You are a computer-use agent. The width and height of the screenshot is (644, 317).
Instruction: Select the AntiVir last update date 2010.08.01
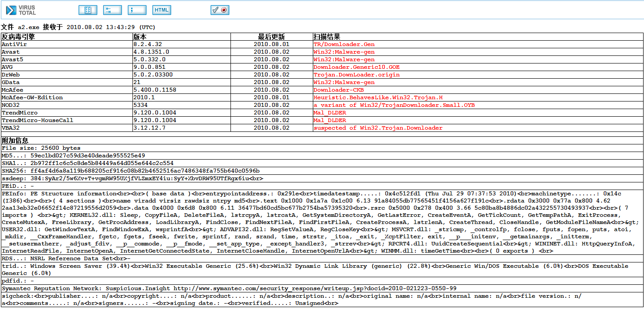(x=271, y=45)
